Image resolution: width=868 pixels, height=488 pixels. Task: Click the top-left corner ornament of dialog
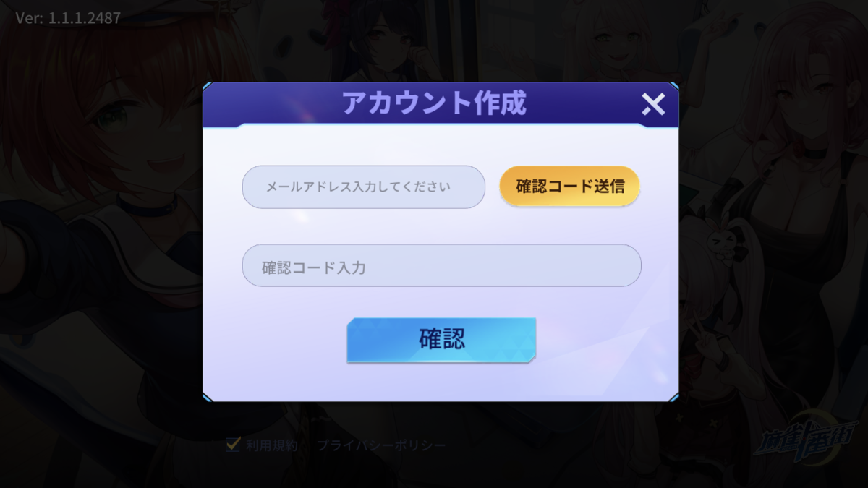pos(208,87)
